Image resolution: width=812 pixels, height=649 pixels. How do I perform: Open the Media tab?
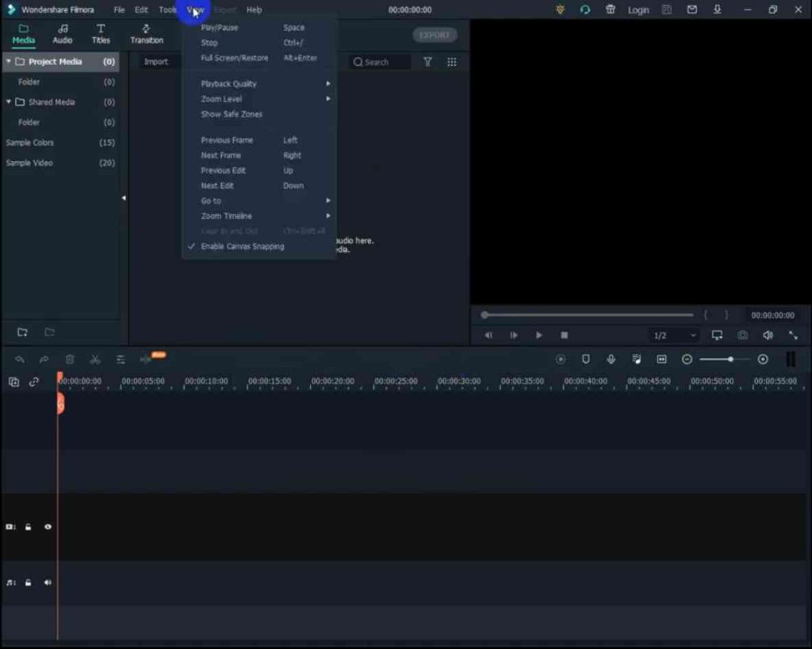tap(23, 34)
